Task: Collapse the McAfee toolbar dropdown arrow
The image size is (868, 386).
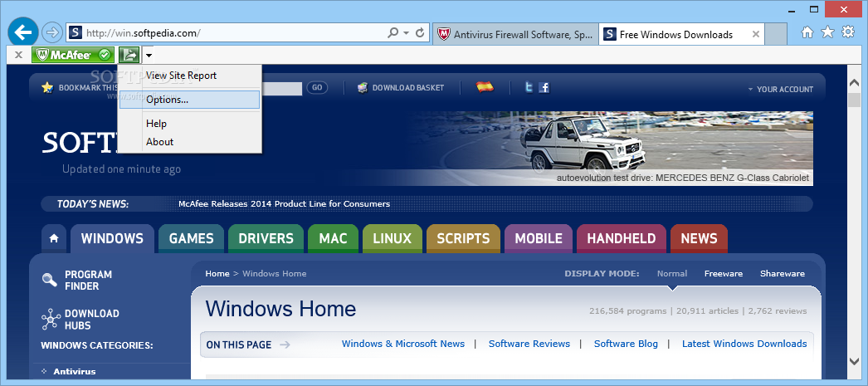Action: pos(149,56)
